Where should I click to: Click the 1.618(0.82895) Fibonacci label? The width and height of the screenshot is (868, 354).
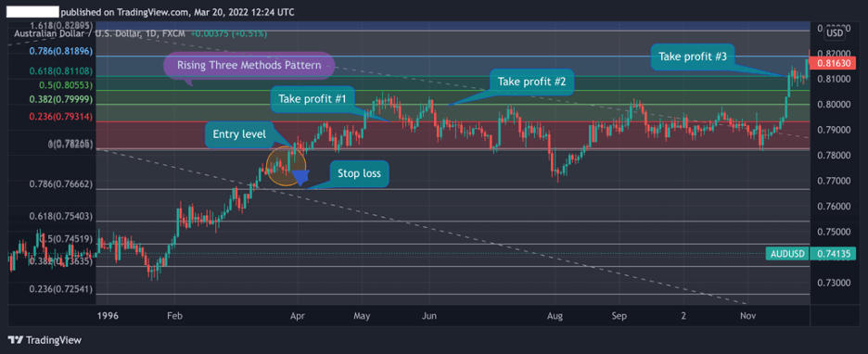[60, 26]
